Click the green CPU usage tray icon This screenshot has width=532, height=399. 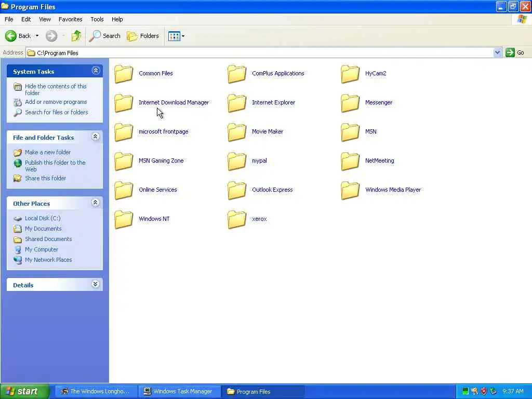tap(465, 391)
